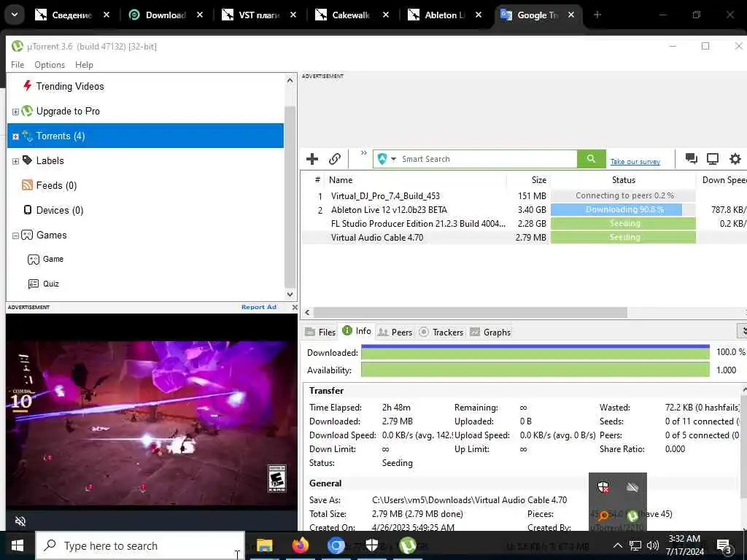Select the Quiz item under Games
This screenshot has width=747, height=560.
coord(50,284)
